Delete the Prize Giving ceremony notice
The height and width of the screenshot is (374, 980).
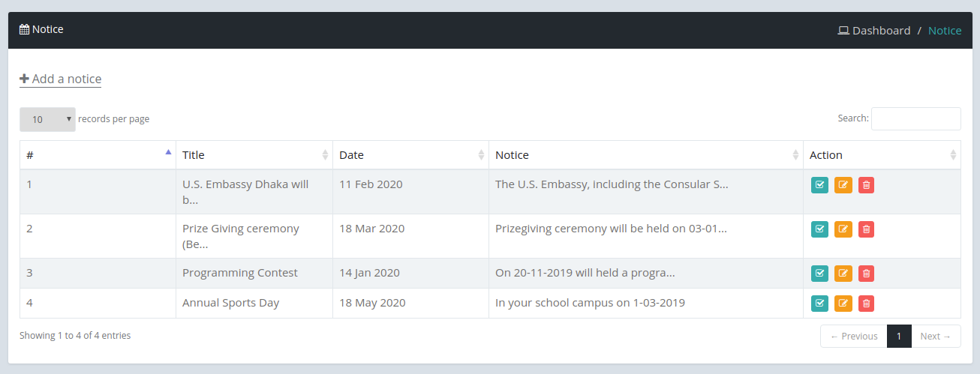(x=866, y=229)
